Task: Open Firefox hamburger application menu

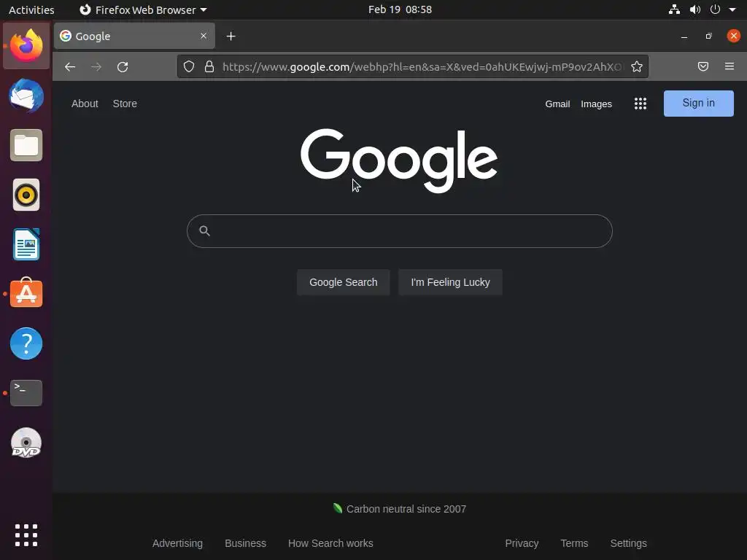Action: click(x=729, y=66)
